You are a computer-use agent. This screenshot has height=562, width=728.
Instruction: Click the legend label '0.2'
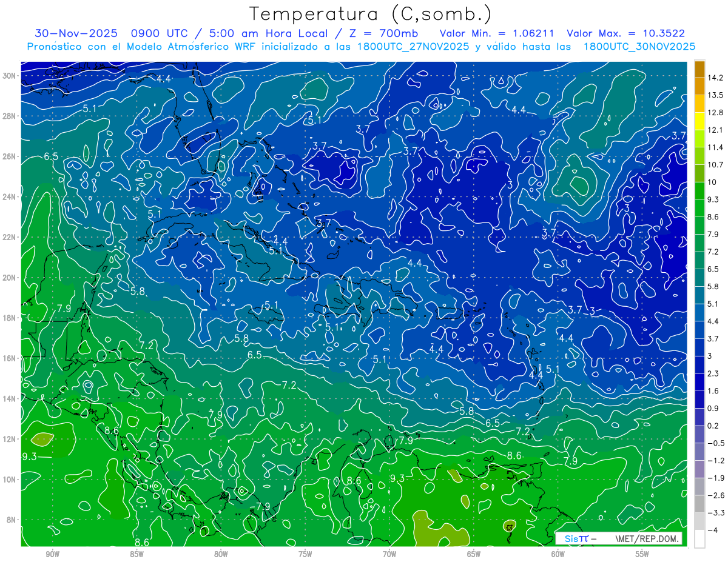[x=714, y=426]
